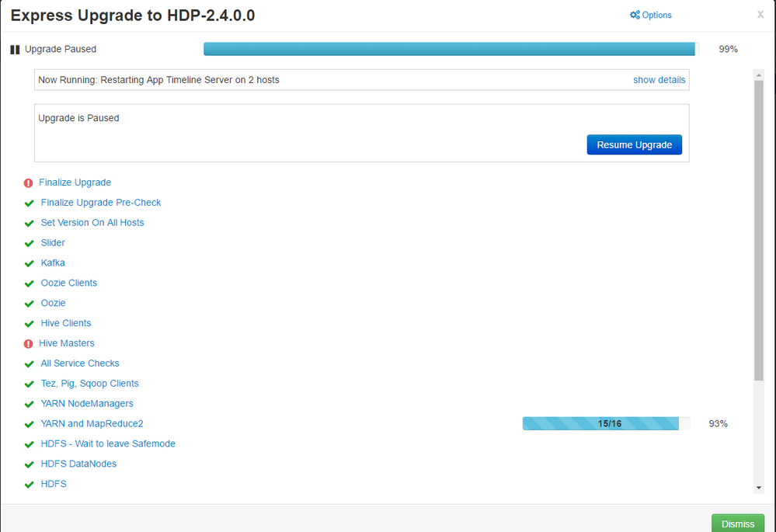Viewport: 776px width, 532px height.
Task: Click show details for the running task
Action: coord(659,80)
